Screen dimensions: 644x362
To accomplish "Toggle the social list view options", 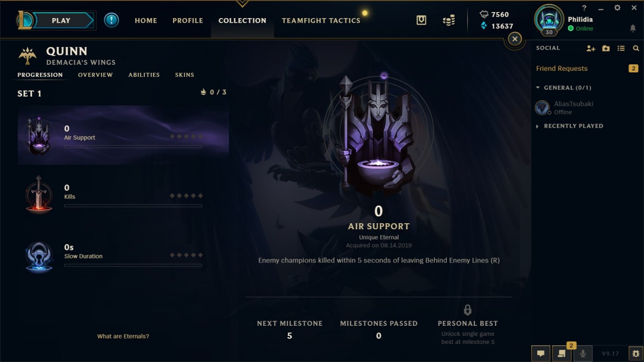I will (621, 48).
